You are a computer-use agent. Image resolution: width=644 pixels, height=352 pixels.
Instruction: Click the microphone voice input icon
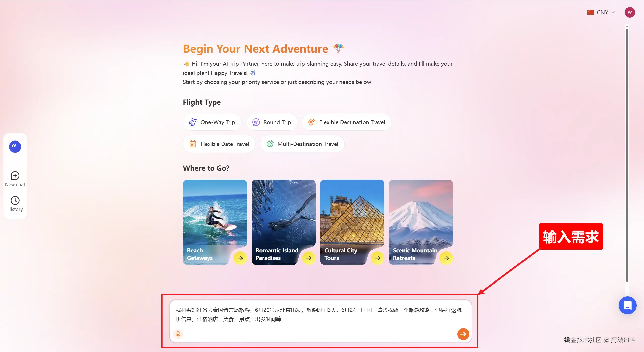click(x=178, y=334)
